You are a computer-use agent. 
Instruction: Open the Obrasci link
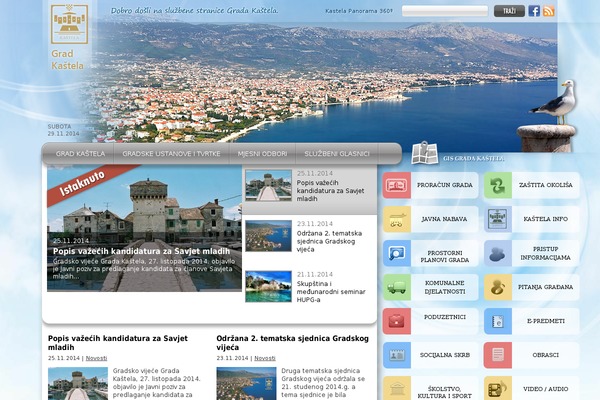click(x=546, y=355)
